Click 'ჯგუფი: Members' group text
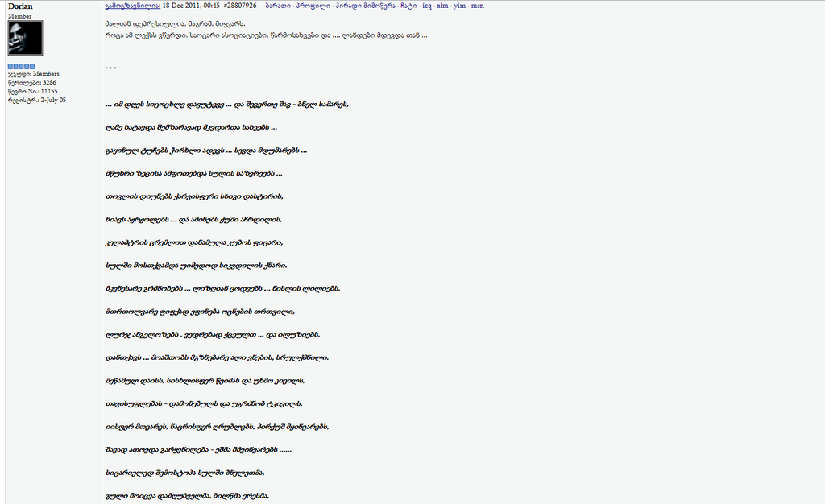Screen dimensions: 825x504 34,74
